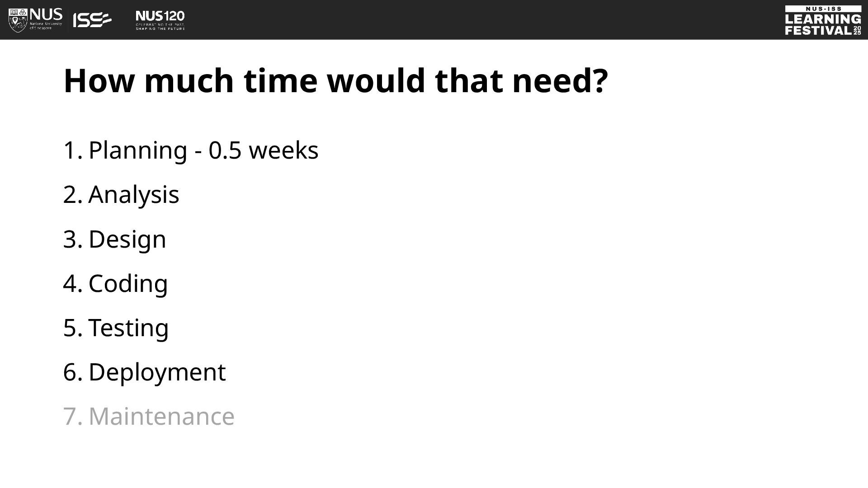Select the slide title 'How much time would that need?'

point(336,81)
